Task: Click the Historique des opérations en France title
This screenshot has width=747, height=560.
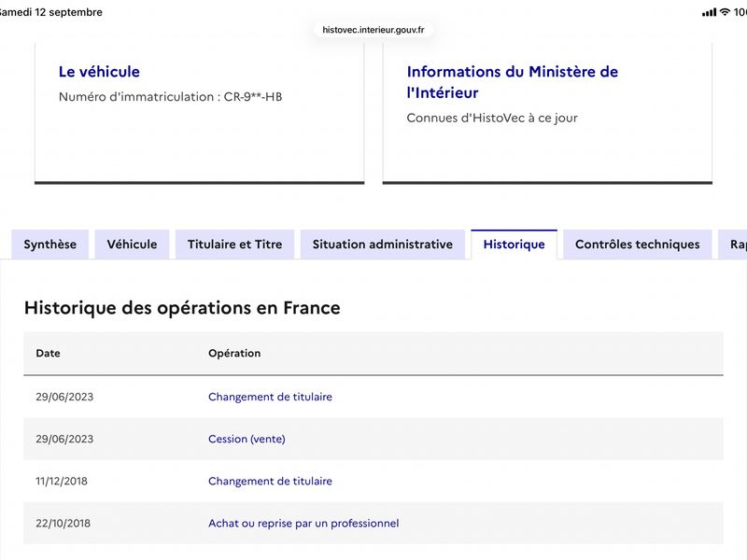Action: (x=182, y=308)
